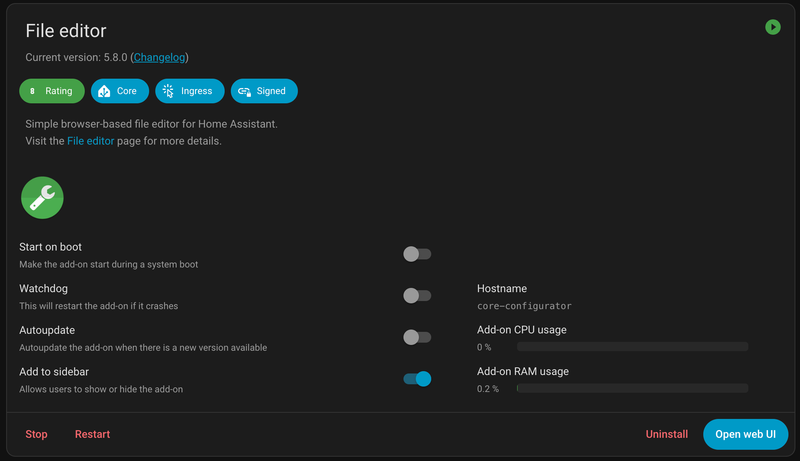Click the File editor title heading
The width and height of the screenshot is (800, 461).
pos(66,31)
